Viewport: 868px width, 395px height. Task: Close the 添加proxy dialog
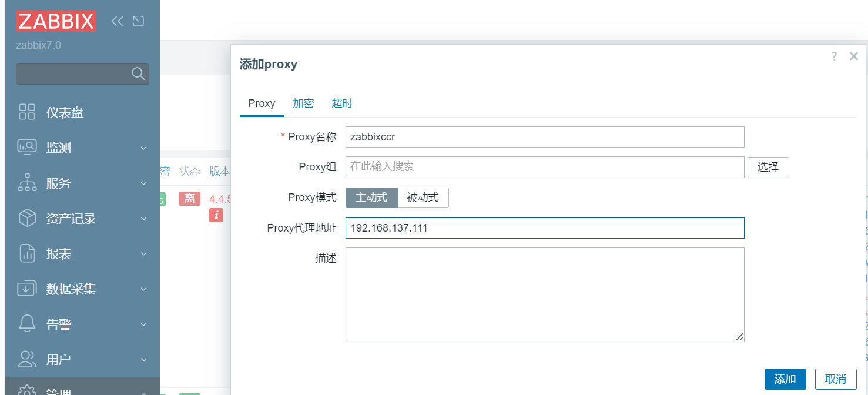[x=854, y=56]
